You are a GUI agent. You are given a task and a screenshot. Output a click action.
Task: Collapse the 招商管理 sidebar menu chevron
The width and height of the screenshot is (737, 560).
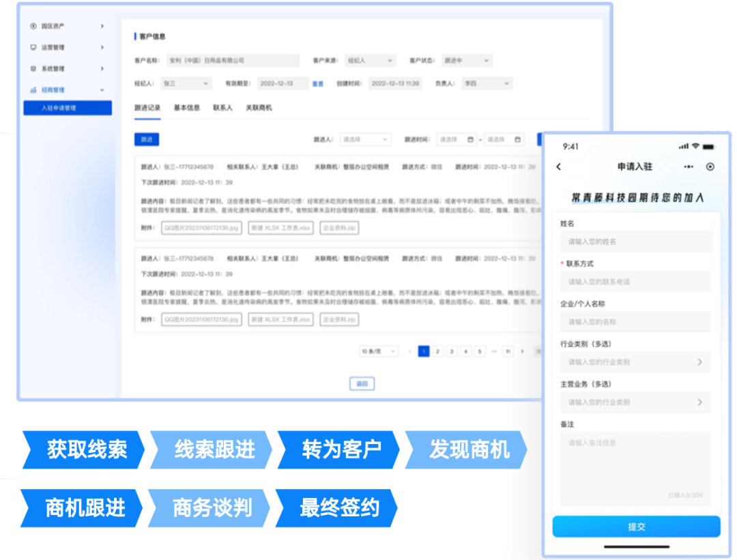pos(102,90)
